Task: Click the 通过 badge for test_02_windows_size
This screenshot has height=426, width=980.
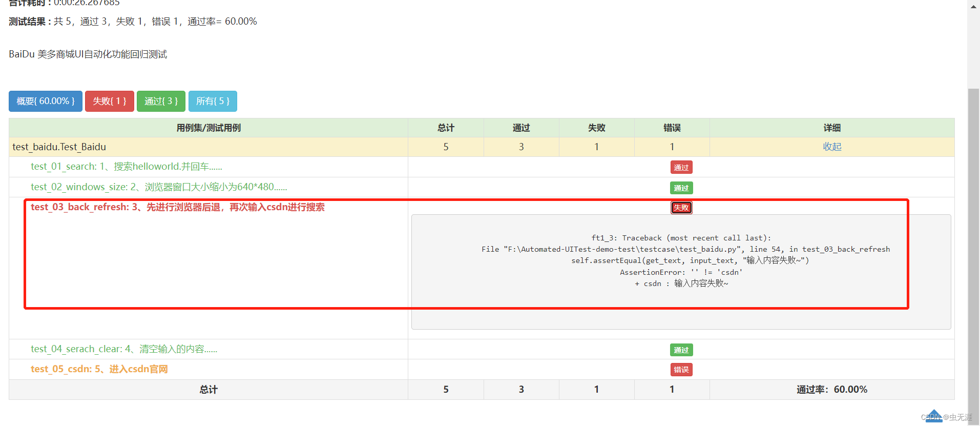Action: point(681,188)
